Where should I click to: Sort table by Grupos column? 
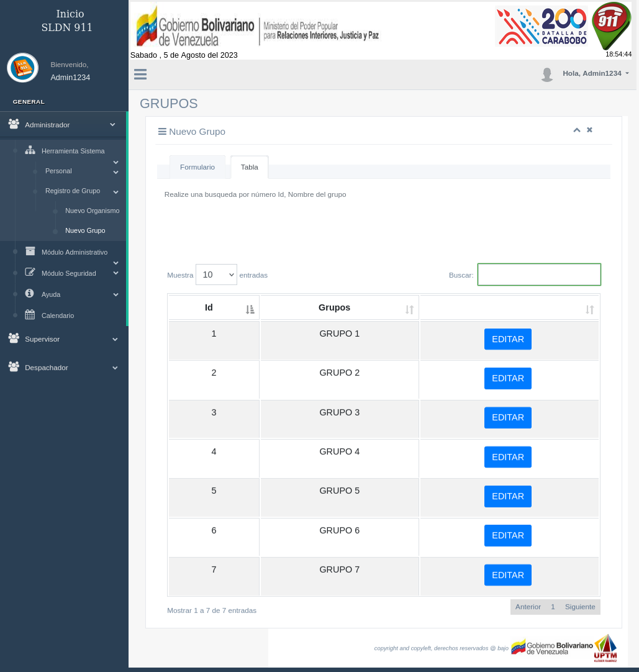(x=338, y=308)
